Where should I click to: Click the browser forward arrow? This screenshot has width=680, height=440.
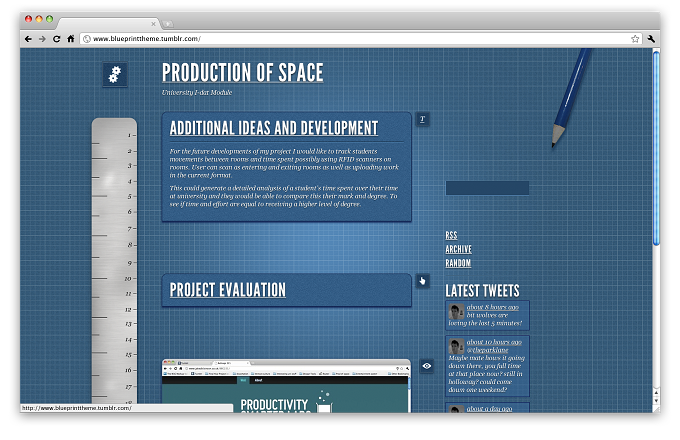[x=42, y=39]
